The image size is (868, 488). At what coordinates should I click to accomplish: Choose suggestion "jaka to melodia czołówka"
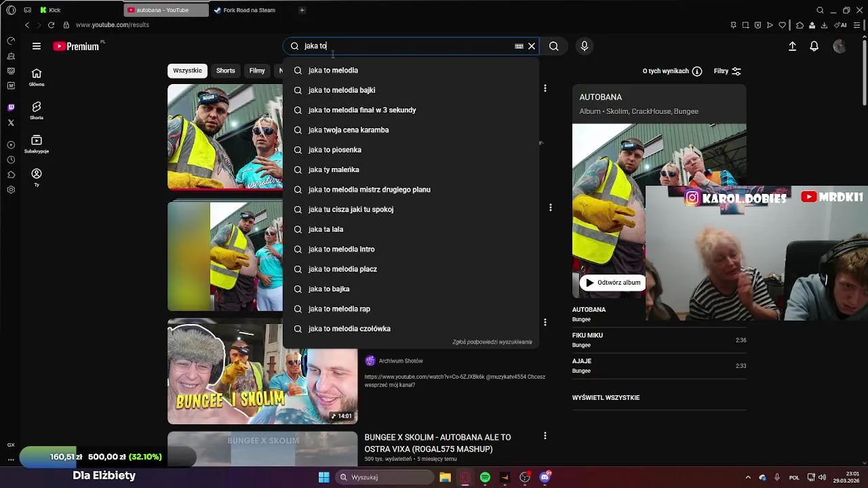[411, 329]
